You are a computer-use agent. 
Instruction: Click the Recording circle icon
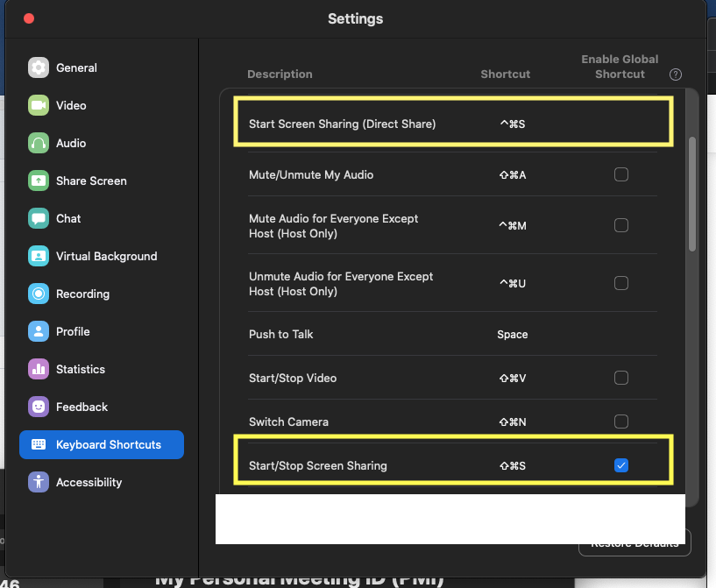coord(39,294)
